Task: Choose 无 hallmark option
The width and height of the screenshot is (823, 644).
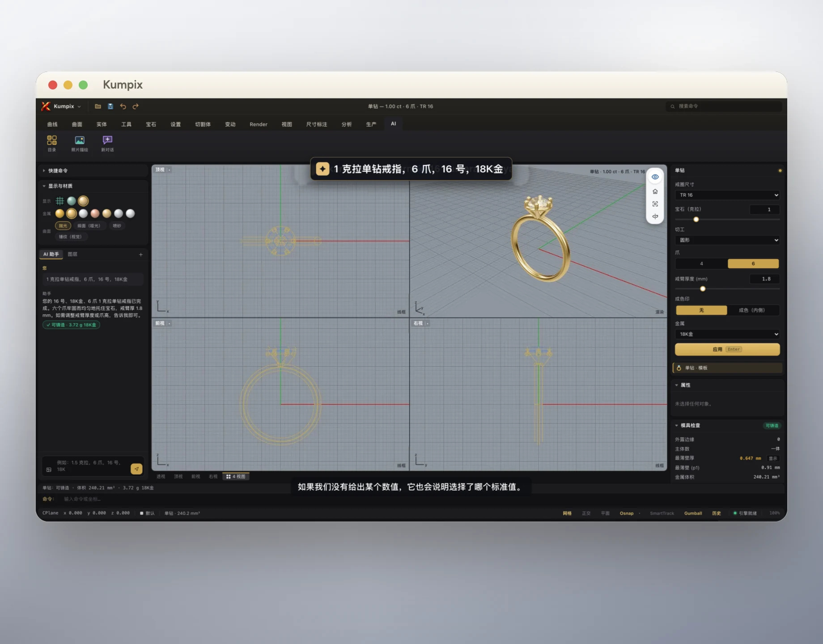Action: coord(701,310)
